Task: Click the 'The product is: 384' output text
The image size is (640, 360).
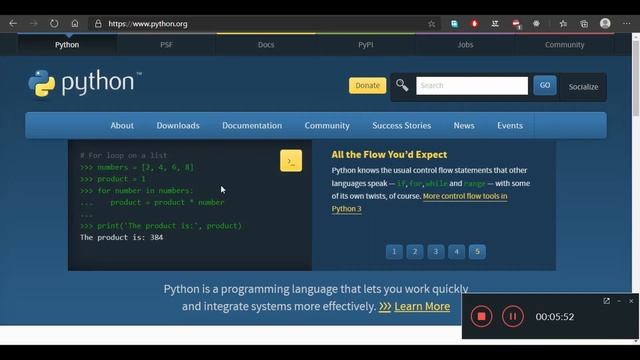Action: click(x=122, y=237)
